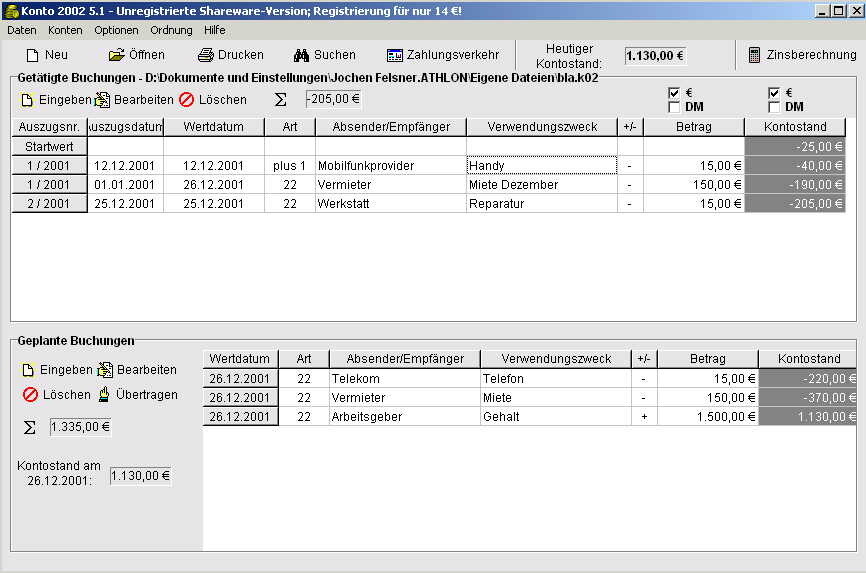Click the Drucken printer icon
This screenshot has height=573, width=866.
pyautogui.click(x=205, y=55)
